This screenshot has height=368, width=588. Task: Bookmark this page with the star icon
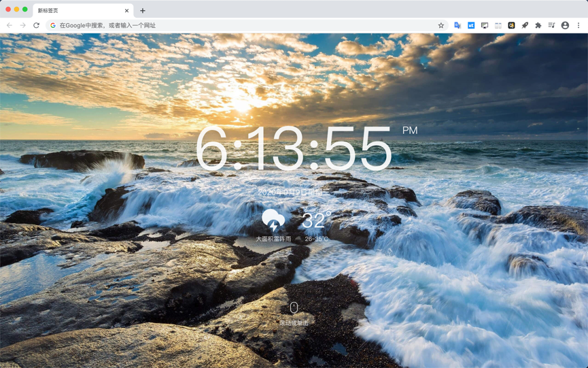[441, 26]
